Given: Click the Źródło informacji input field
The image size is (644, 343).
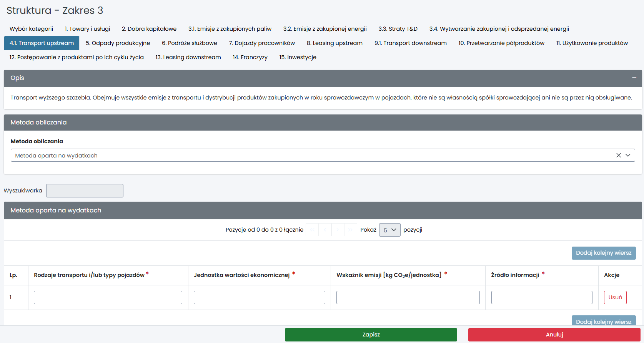Looking at the screenshot, I should (x=541, y=297).
